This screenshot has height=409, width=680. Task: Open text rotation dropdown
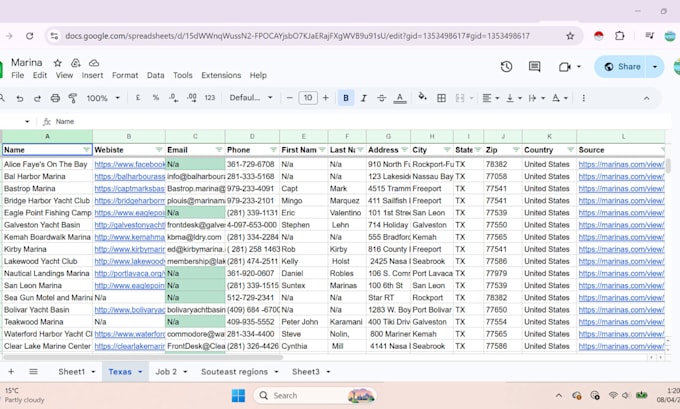(560, 98)
